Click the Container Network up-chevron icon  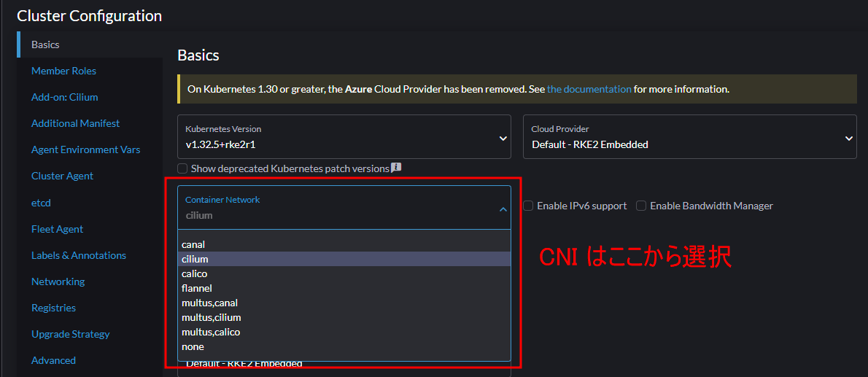coord(503,209)
